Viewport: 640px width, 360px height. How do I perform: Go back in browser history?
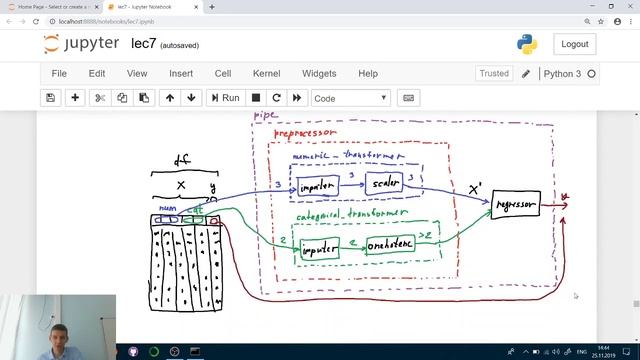(9, 22)
